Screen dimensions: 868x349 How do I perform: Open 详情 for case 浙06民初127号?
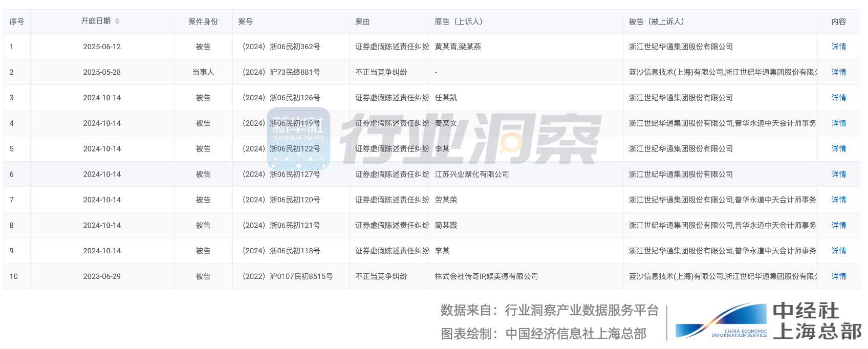coord(838,174)
